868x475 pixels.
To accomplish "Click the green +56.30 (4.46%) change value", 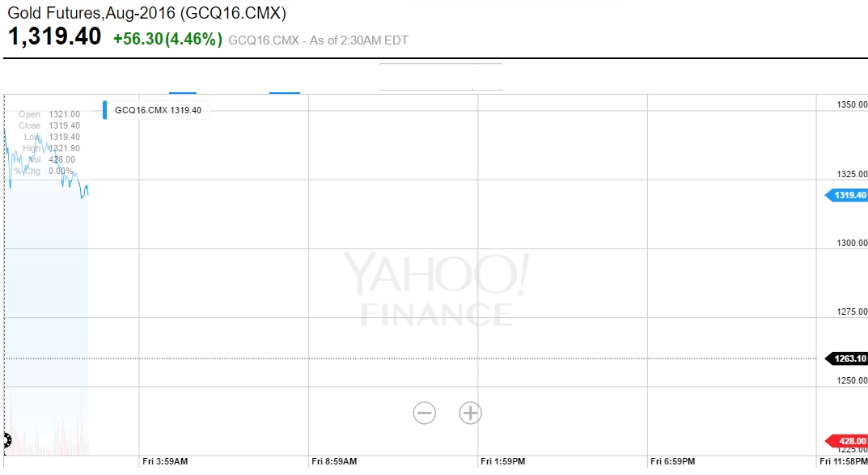I will (x=167, y=39).
